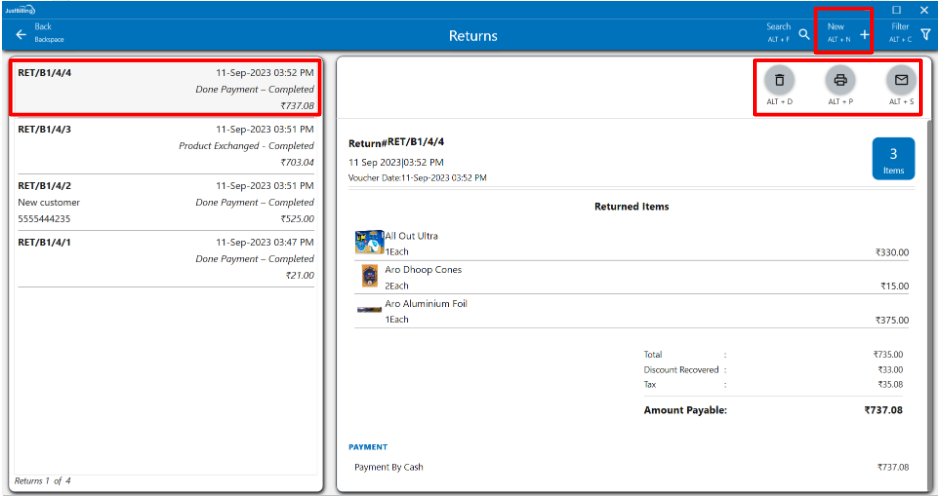
Task: Click the All Out Ultra product thumbnail
Action: 369,243
